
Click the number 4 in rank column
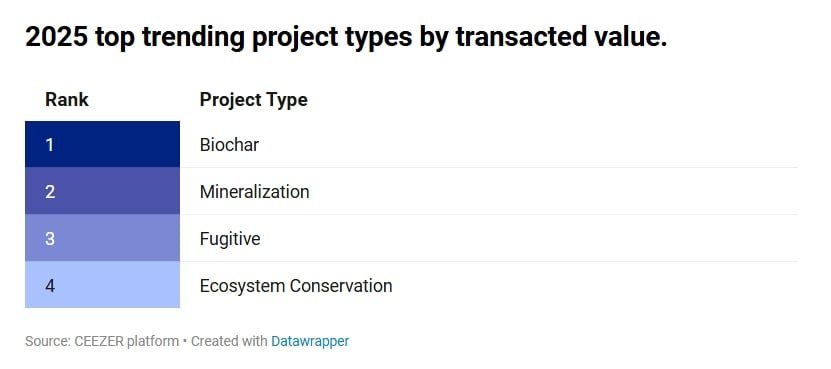pos(50,286)
